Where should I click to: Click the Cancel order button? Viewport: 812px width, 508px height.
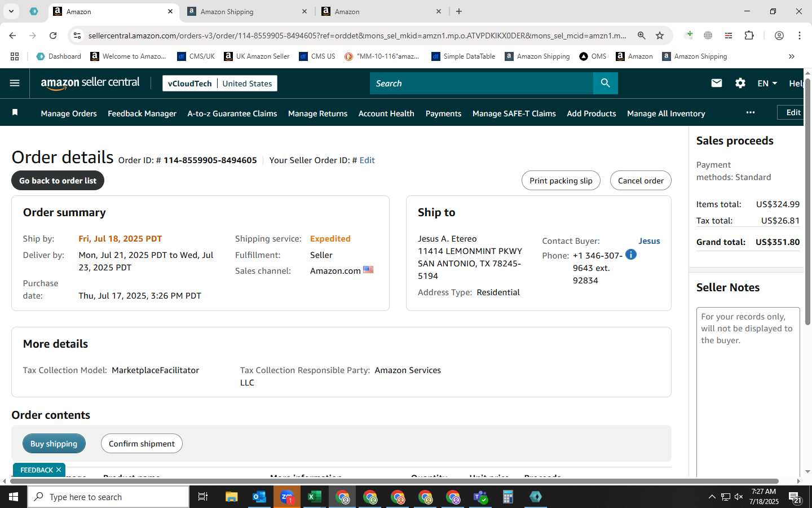(x=641, y=181)
